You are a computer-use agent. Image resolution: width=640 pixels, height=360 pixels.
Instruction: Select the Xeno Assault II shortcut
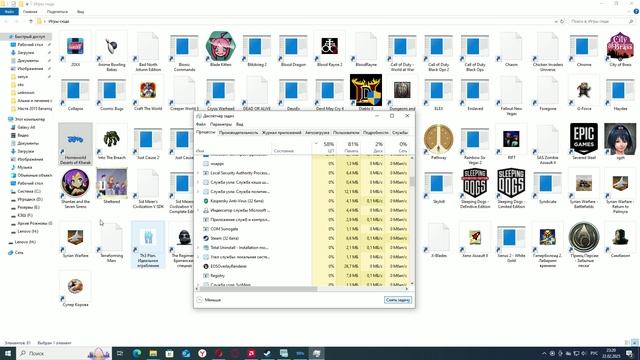(x=475, y=240)
